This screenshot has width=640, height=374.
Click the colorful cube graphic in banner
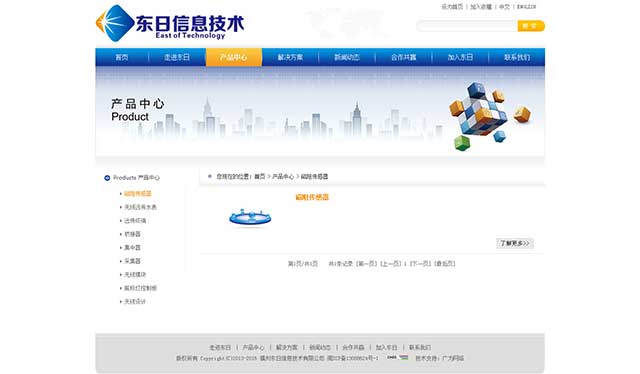489,116
